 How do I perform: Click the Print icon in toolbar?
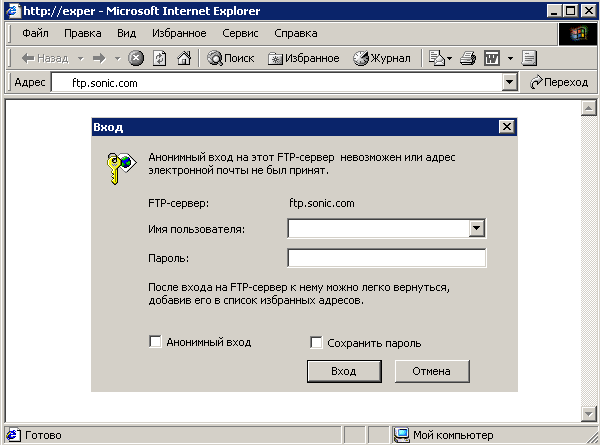(468, 58)
